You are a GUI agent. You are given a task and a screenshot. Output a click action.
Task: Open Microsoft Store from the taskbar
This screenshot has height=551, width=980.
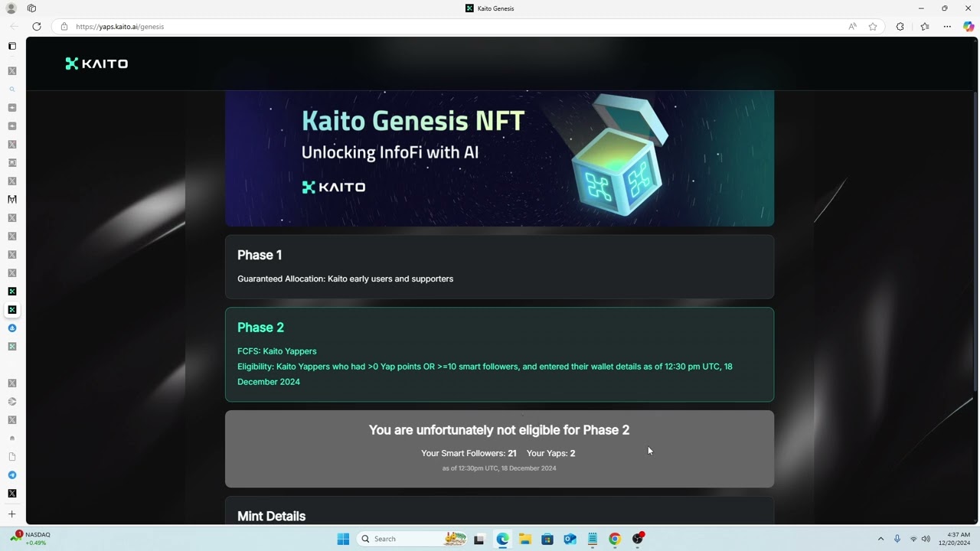[547, 539]
